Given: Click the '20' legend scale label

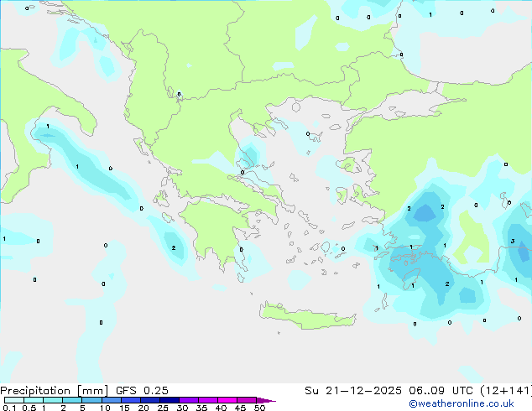Looking at the screenshot, I should pos(143,408).
